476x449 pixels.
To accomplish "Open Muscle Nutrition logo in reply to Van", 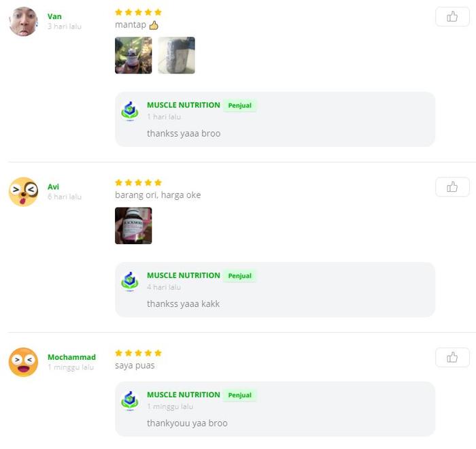I will [130, 111].
